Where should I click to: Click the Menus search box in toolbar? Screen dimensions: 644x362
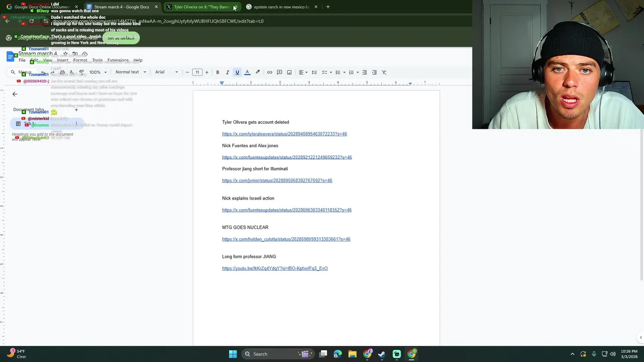point(22,72)
